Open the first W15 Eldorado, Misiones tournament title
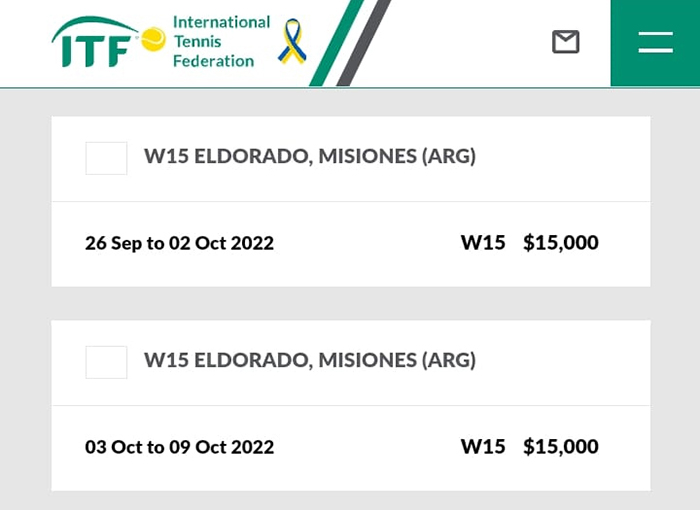Screen dimensions: 700x510 pyautogui.click(x=310, y=157)
